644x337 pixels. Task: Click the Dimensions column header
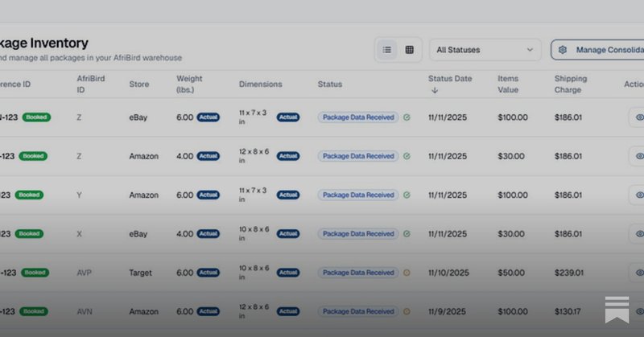pyautogui.click(x=260, y=84)
